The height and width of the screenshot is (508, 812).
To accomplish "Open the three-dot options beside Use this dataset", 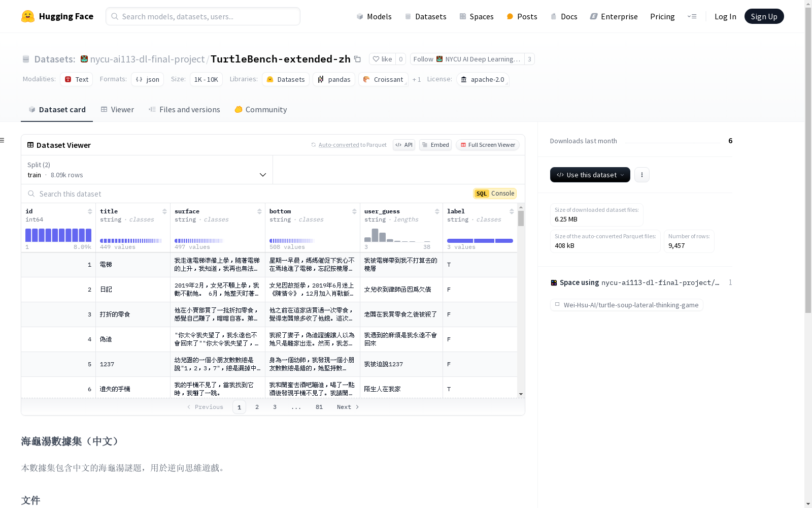I will coord(642,175).
